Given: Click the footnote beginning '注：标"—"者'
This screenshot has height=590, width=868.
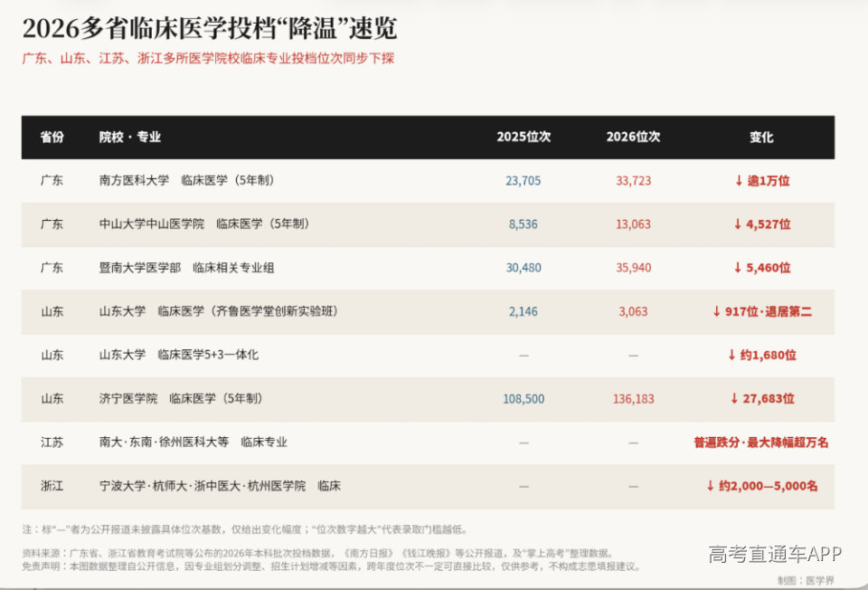Looking at the screenshot, I should click(245, 529).
